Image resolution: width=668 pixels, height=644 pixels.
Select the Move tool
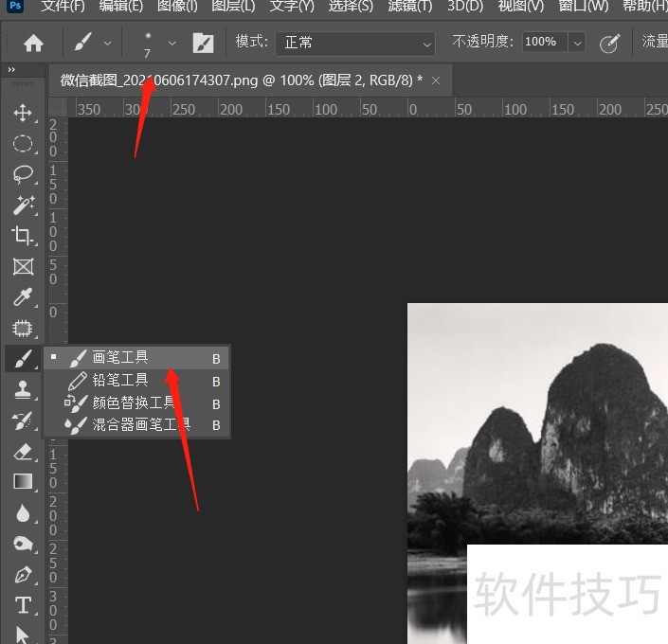point(23,113)
